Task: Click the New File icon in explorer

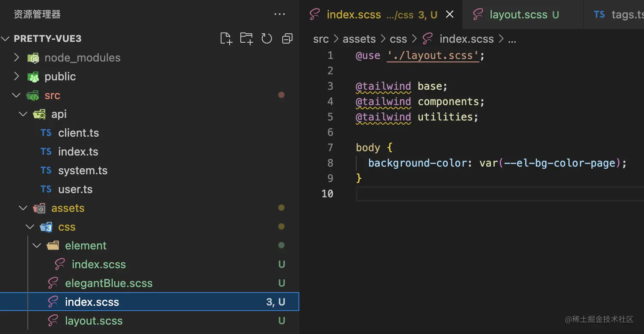Action: point(226,39)
